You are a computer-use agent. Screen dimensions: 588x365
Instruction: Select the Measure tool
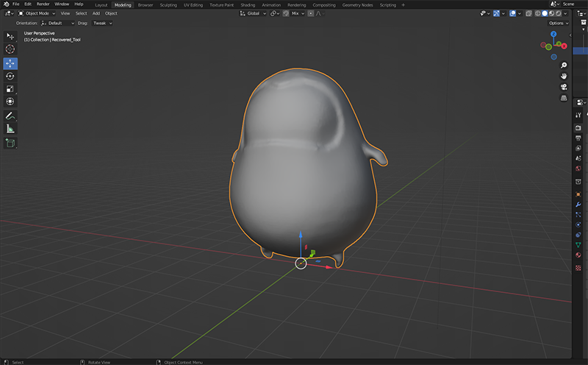pyautogui.click(x=10, y=129)
